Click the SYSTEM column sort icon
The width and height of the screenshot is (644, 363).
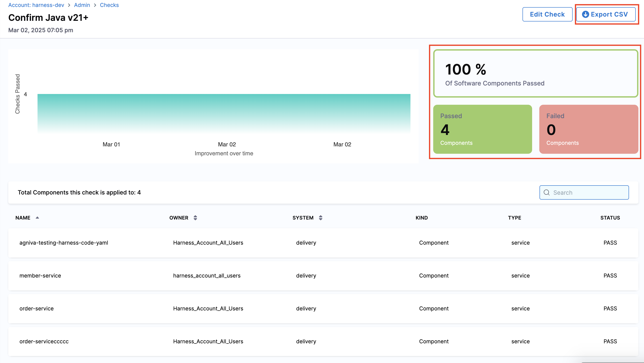coord(320,218)
